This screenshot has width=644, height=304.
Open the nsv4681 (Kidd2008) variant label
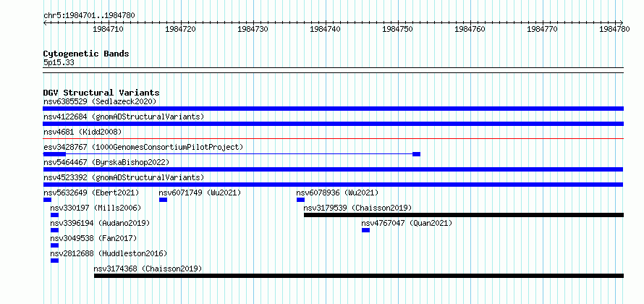pos(82,132)
